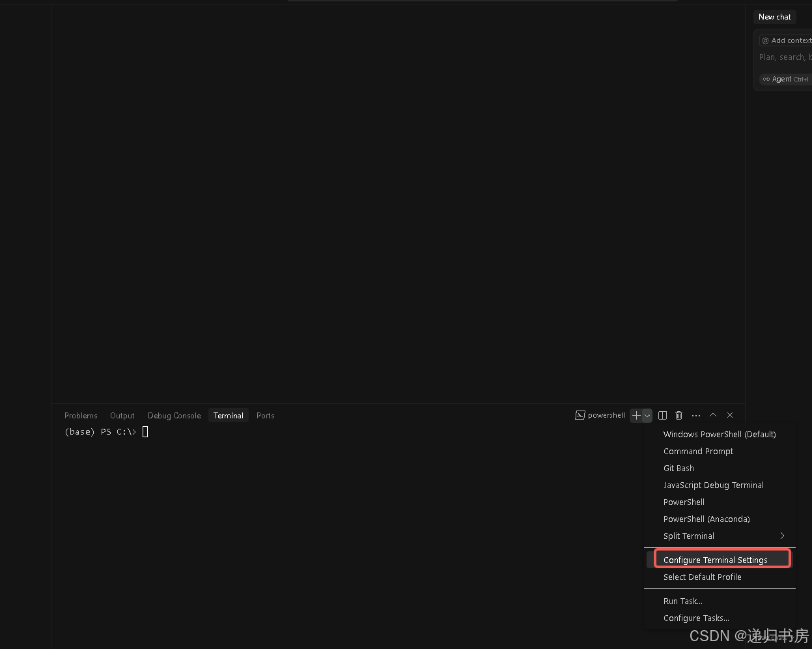Expand the Split Terminal submenu
812x649 pixels.
[720, 536]
